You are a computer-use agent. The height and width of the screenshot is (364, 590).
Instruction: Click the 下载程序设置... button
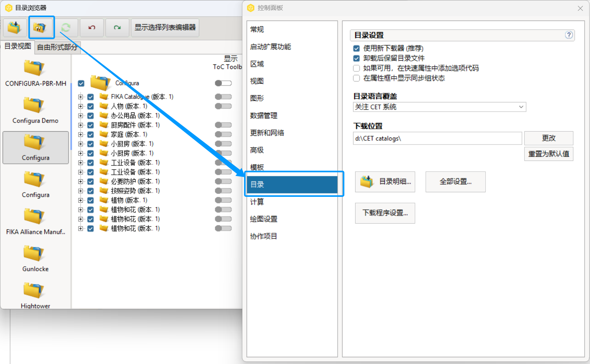click(x=385, y=213)
